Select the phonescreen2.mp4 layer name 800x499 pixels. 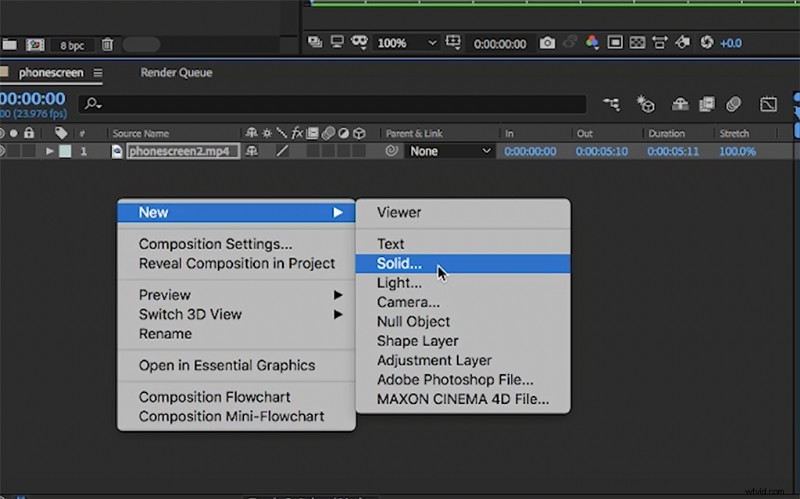[x=183, y=151]
